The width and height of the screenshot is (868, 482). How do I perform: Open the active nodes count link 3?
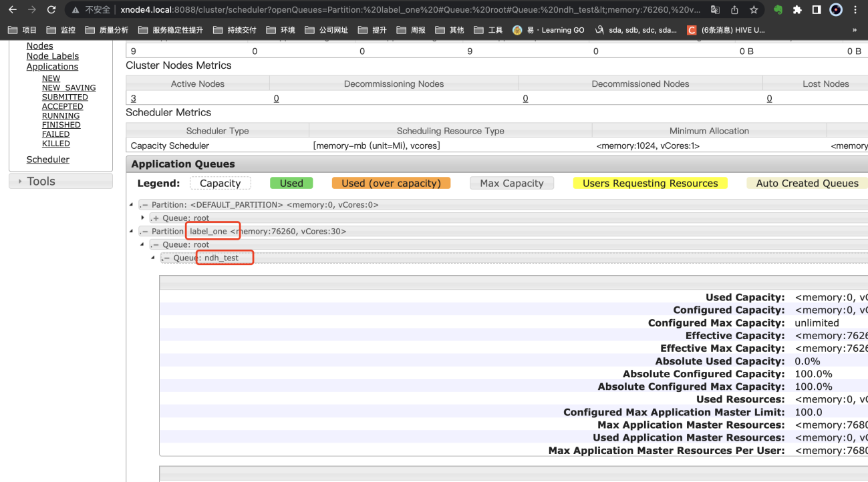coord(134,98)
